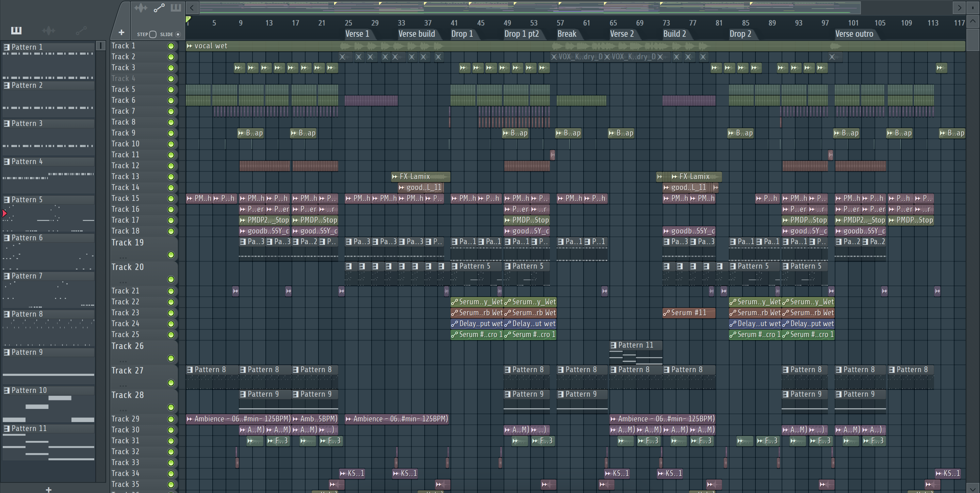Screen dimensions: 980x493
Task: Click the scroll-left arrow of the playlist overview
Action: tap(192, 7)
